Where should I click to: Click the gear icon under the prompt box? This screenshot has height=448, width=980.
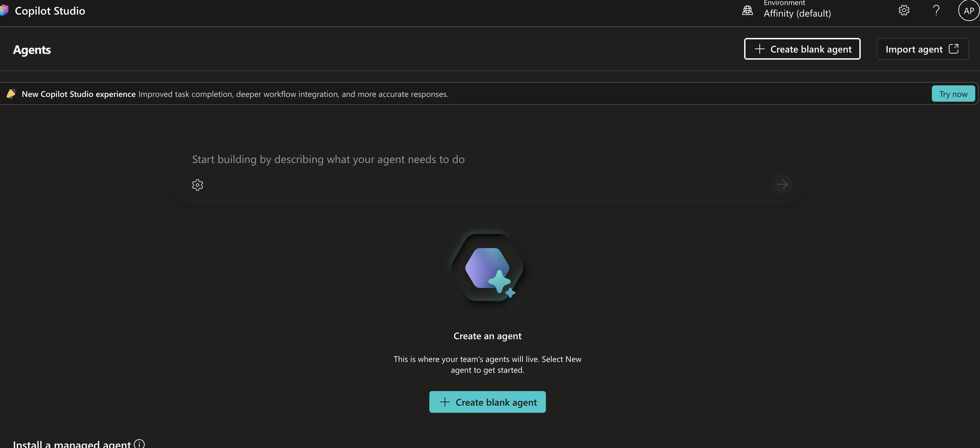(x=198, y=185)
